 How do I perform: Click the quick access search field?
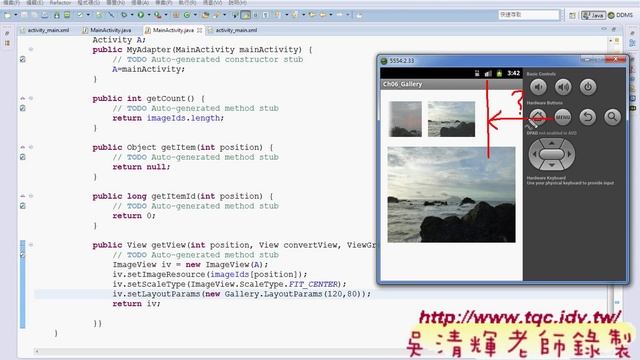[528, 15]
